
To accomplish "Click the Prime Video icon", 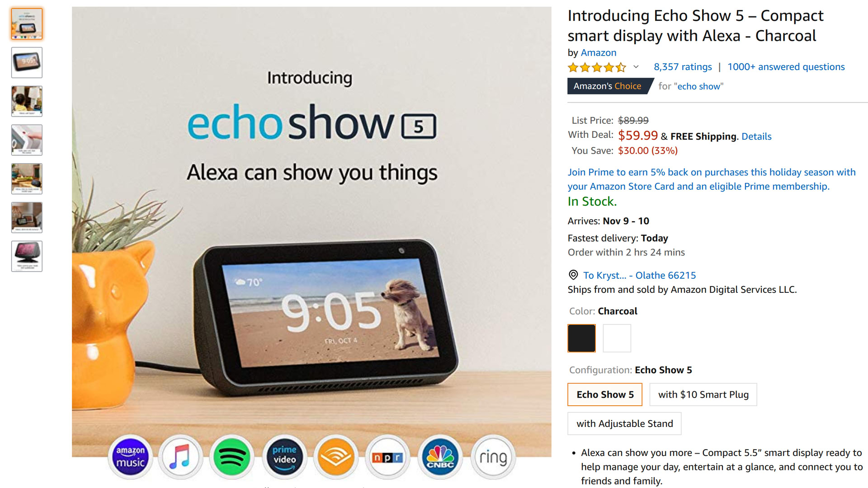I will click(x=284, y=457).
